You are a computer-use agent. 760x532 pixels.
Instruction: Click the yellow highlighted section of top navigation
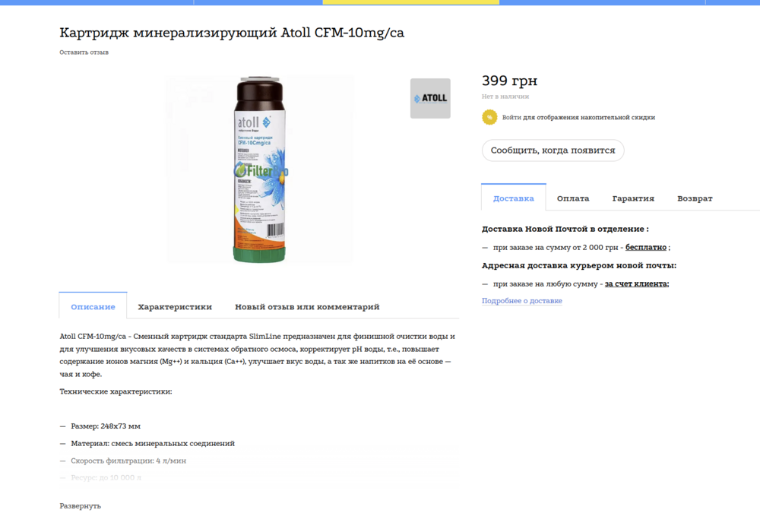tap(410, 2)
